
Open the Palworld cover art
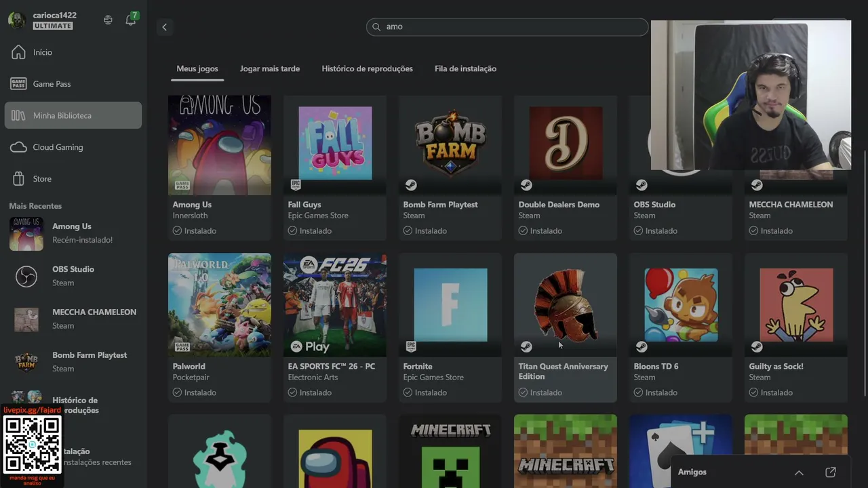[220, 305]
